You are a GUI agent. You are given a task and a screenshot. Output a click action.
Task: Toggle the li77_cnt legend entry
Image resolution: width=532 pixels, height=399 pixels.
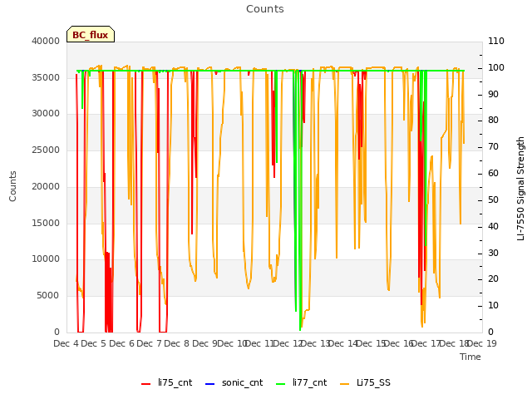pyautogui.click(x=301, y=382)
